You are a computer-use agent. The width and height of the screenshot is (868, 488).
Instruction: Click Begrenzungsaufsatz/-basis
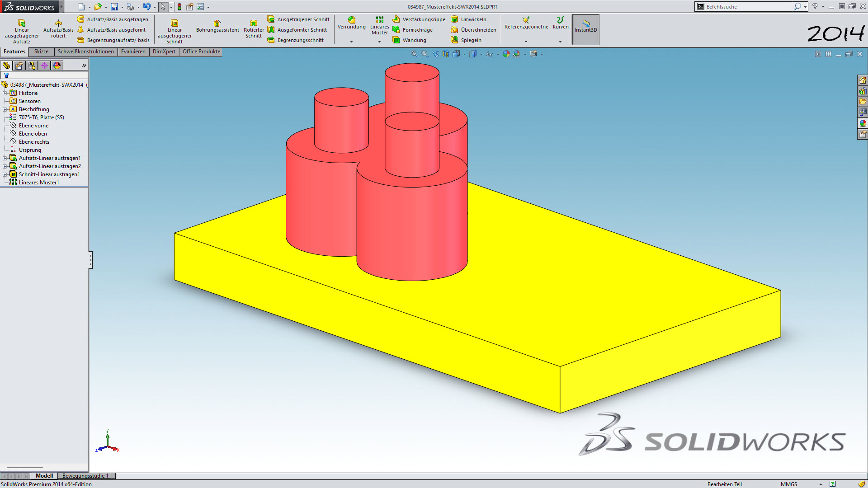click(113, 40)
